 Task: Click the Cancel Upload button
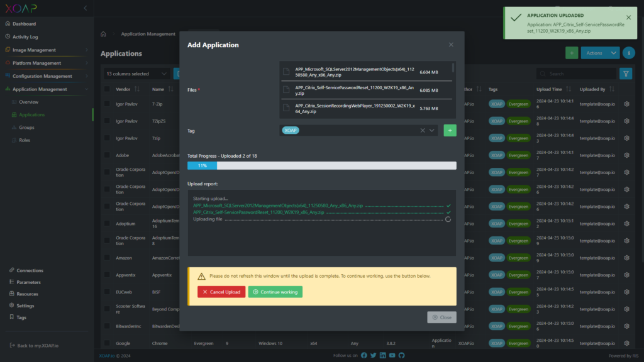[221, 292]
